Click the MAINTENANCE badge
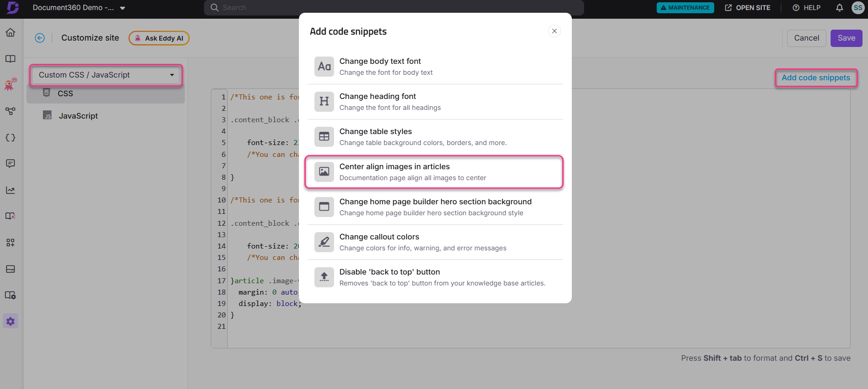Image resolution: width=868 pixels, height=389 pixels. pyautogui.click(x=685, y=8)
